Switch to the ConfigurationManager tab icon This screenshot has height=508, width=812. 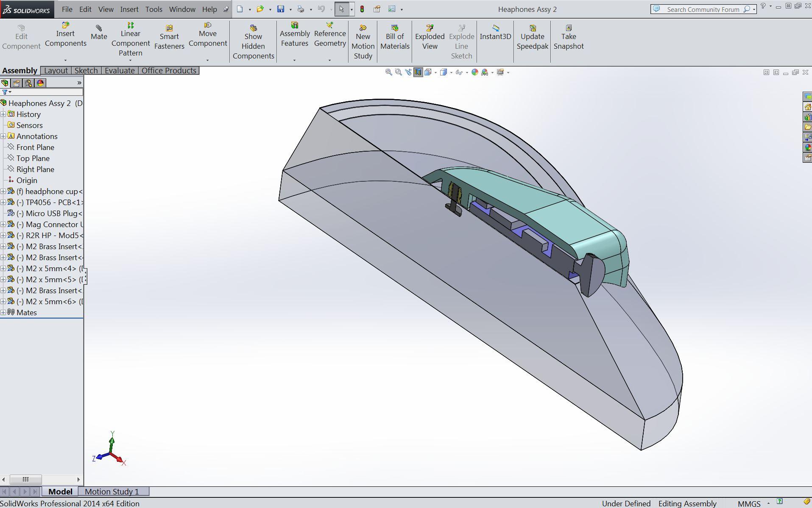point(28,83)
